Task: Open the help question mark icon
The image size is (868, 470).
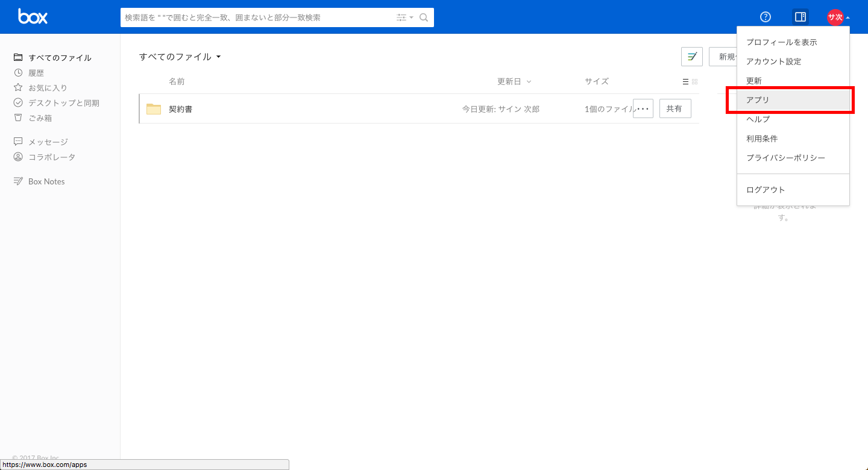Action: pyautogui.click(x=766, y=17)
